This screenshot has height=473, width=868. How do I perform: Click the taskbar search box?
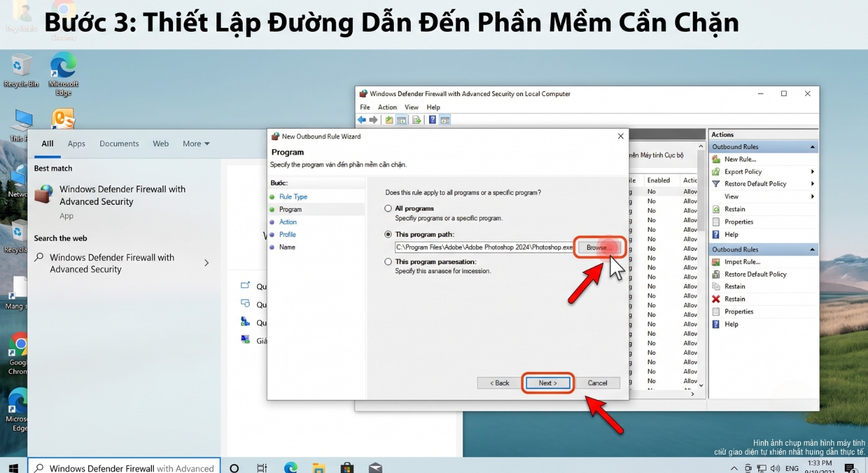point(124,468)
